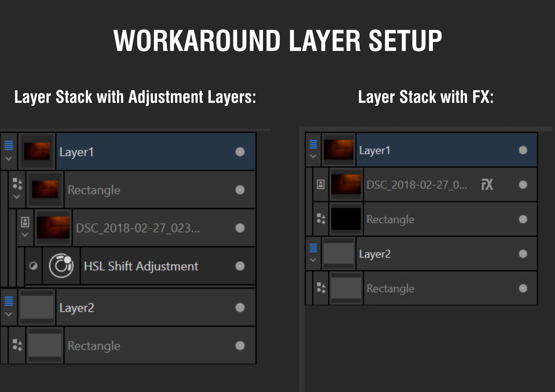Click Layer2 layer-type icon in left stack

click(9, 301)
